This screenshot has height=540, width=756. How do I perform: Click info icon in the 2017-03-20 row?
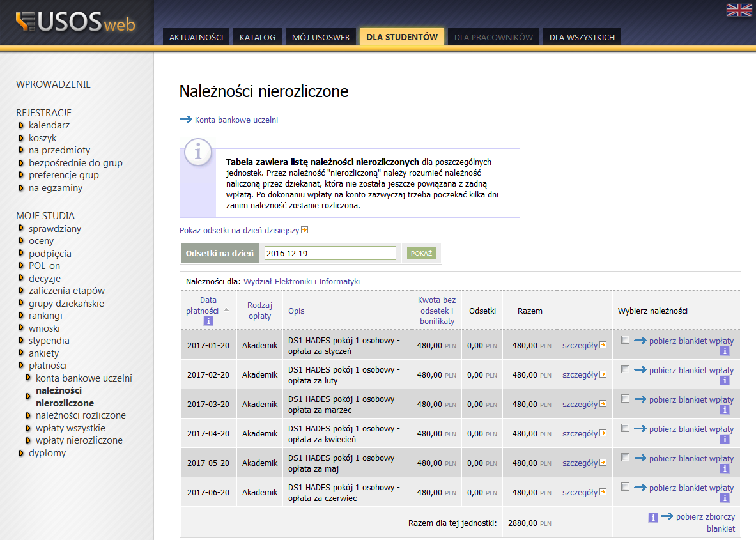click(x=725, y=410)
